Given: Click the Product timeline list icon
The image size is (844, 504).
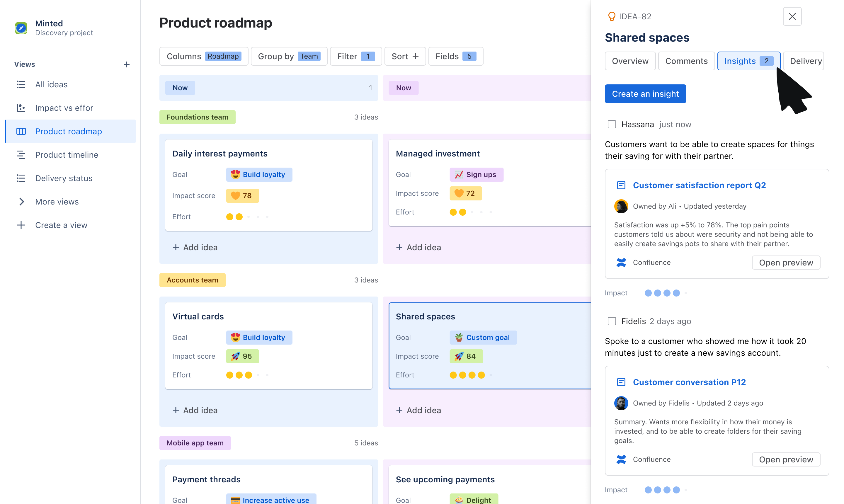Looking at the screenshot, I should click(21, 154).
